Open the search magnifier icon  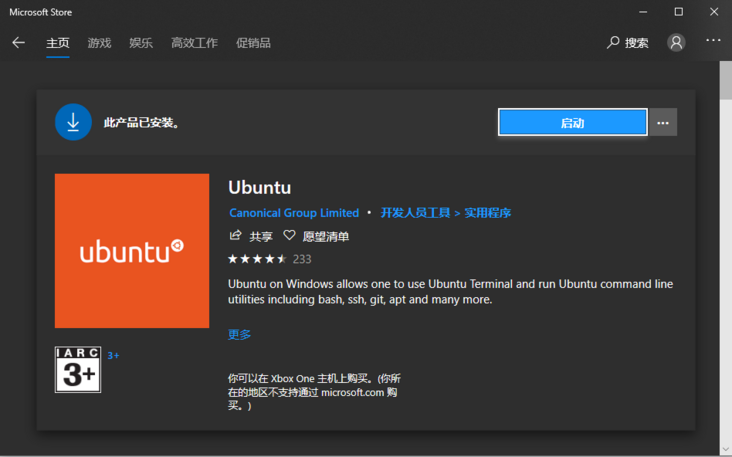pyautogui.click(x=613, y=43)
